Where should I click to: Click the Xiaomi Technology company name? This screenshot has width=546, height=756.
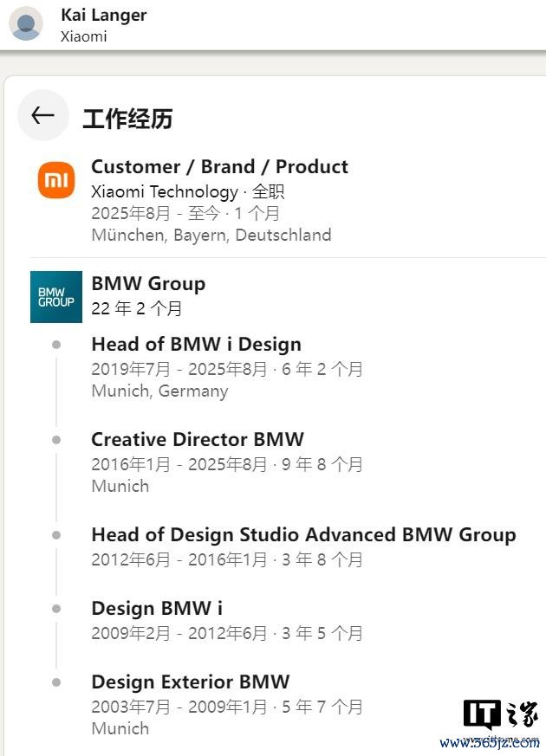click(164, 191)
